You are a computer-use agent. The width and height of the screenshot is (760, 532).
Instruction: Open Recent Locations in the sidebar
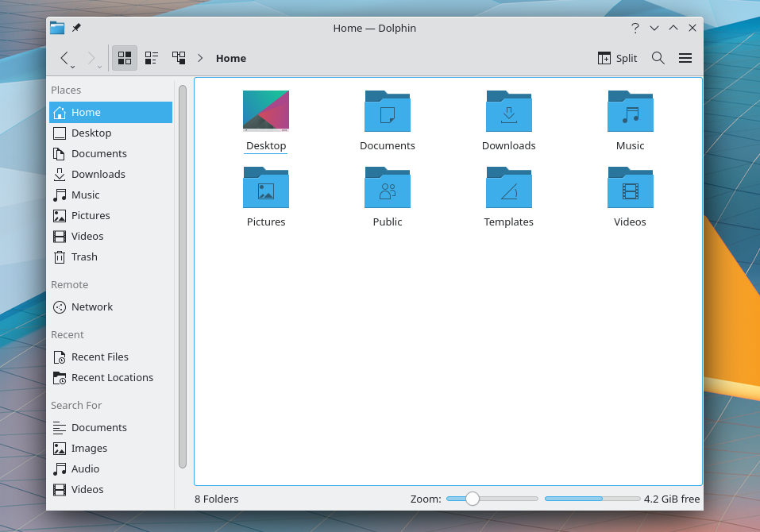[112, 377]
